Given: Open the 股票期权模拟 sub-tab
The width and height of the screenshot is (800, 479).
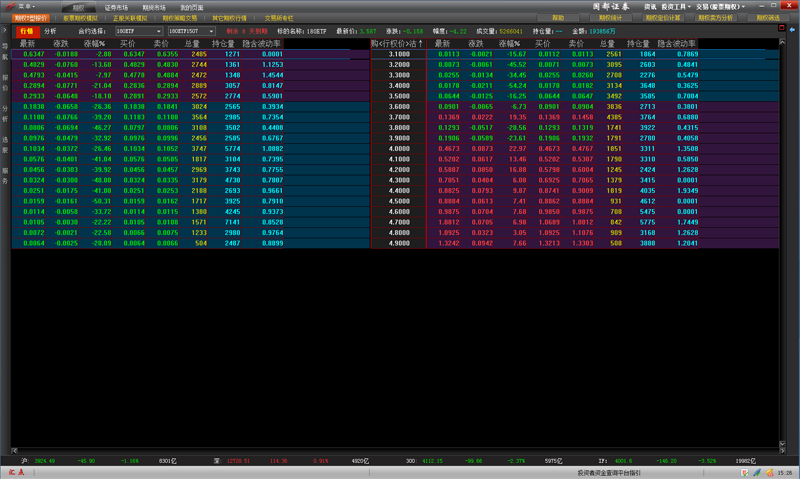Looking at the screenshot, I should point(80,18).
